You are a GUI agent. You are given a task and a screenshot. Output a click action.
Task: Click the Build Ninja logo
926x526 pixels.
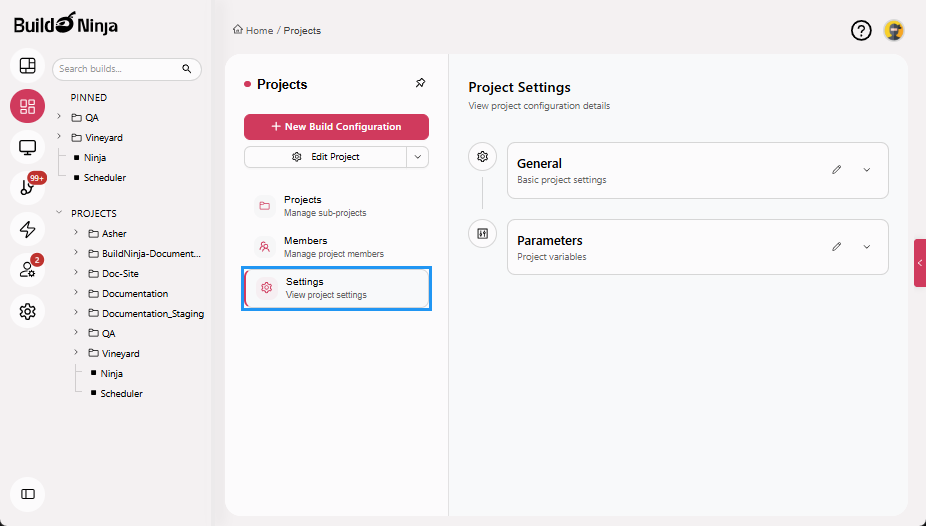click(x=66, y=24)
